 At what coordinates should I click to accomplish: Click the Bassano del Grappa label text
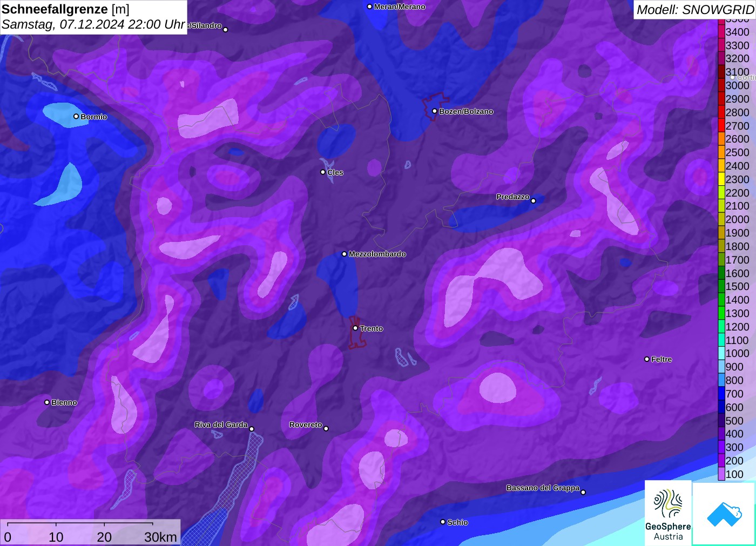543,488
